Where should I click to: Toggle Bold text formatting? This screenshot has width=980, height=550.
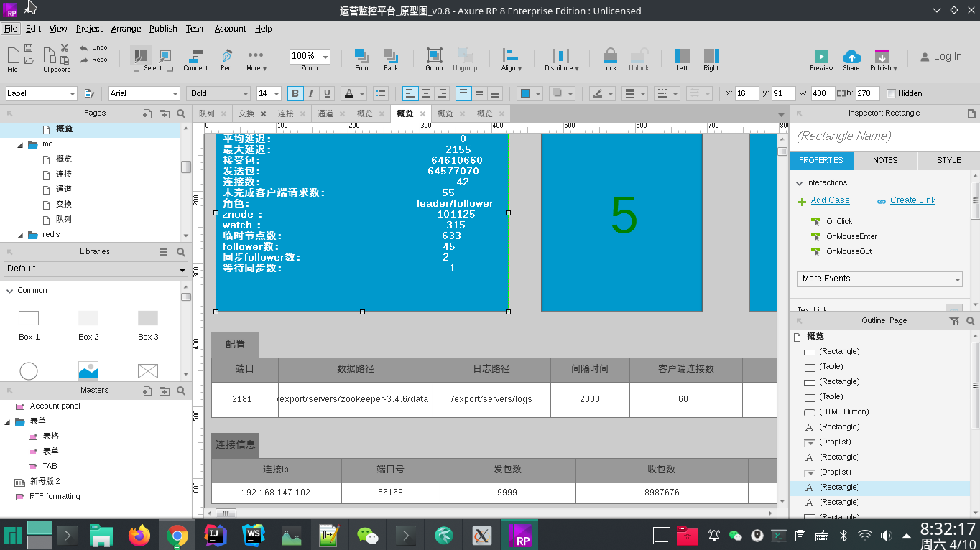(295, 93)
